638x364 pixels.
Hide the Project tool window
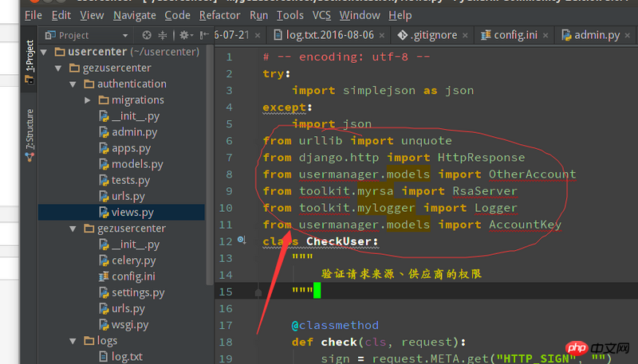point(204,35)
